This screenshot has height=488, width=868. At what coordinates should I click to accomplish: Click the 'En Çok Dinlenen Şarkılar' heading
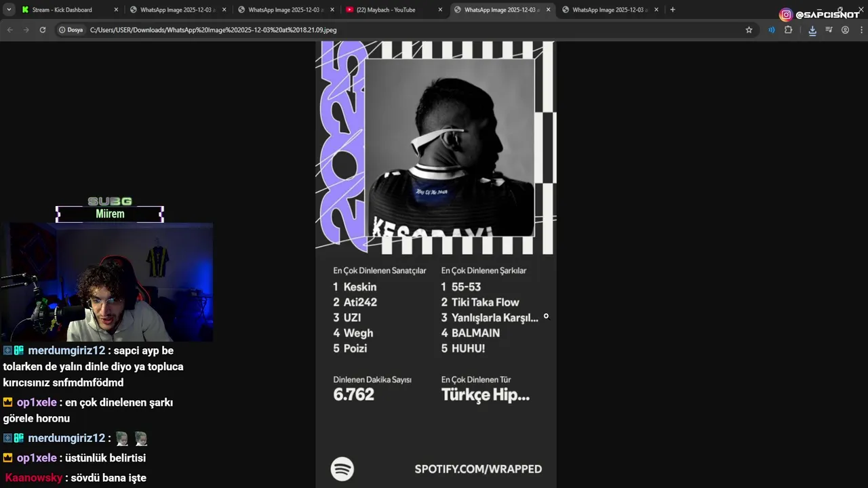(x=484, y=270)
